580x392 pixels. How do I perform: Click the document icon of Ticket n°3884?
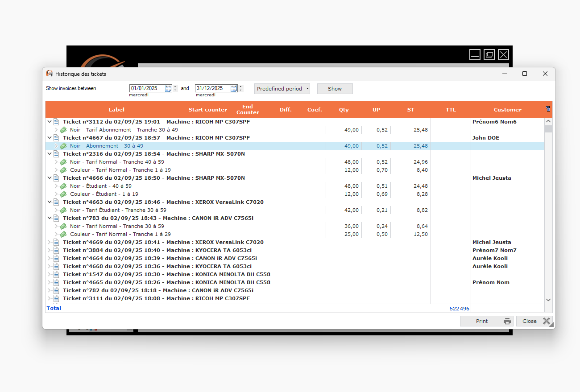click(x=56, y=250)
